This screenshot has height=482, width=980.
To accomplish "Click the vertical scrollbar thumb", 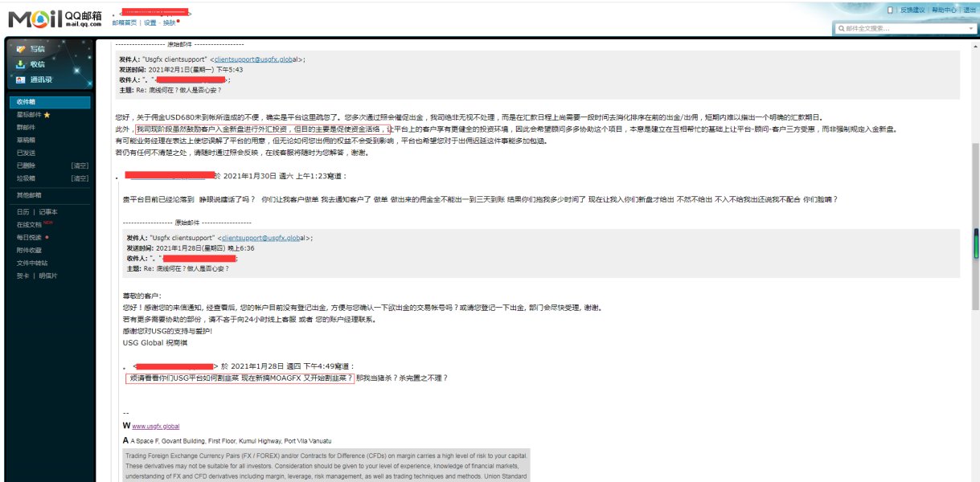I will pyautogui.click(x=975, y=226).
